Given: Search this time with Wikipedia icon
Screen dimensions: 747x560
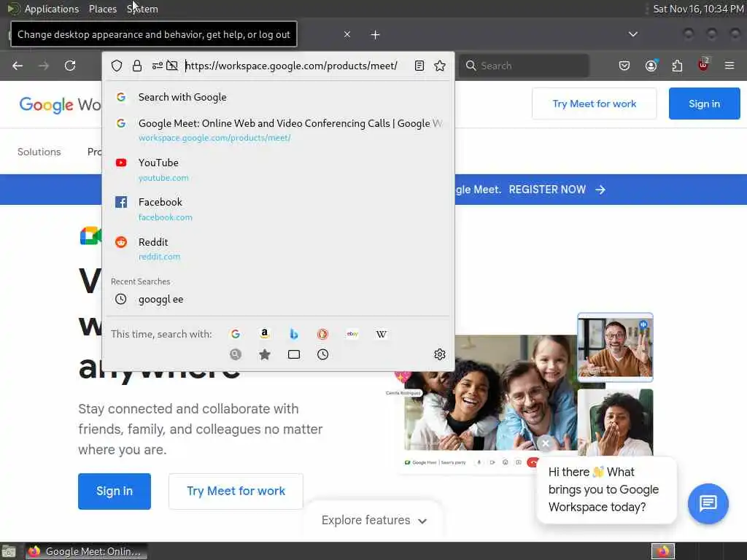Looking at the screenshot, I should tap(381, 334).
